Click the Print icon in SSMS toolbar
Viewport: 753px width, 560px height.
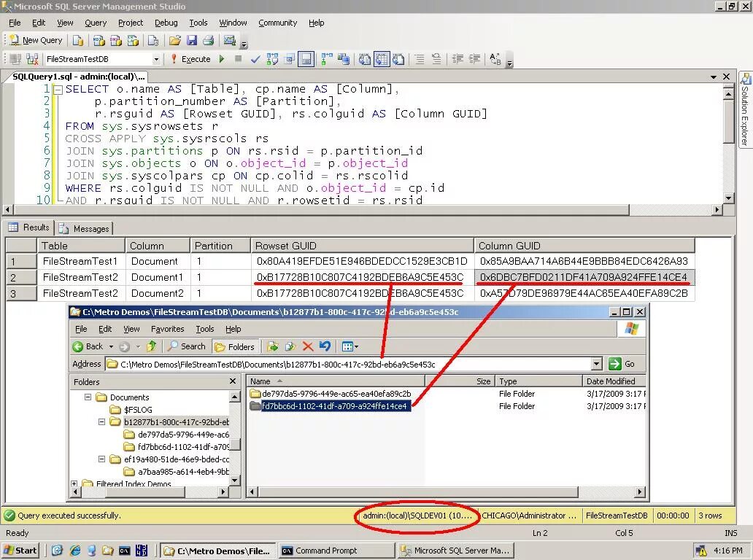[208, 40]
